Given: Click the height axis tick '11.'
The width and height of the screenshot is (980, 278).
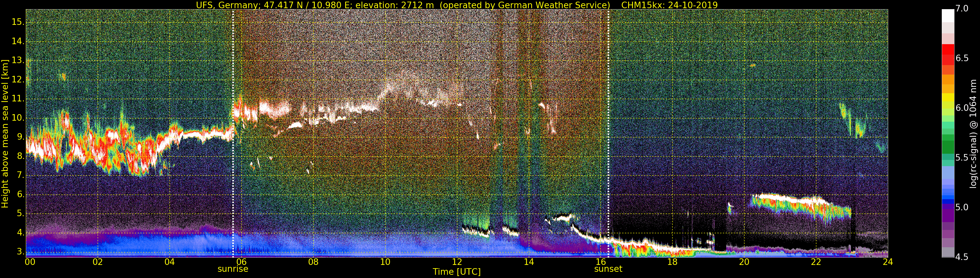Looking at the screenshot, I should pos(18,99).
